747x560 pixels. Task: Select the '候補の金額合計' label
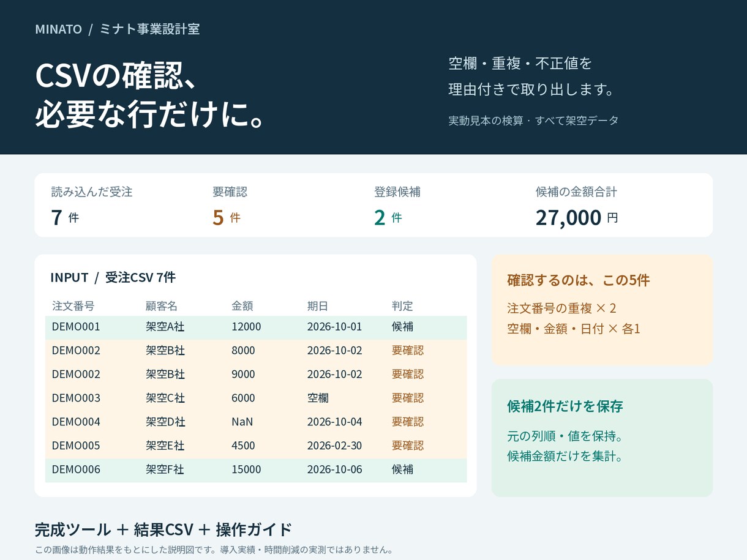[576, 192]
